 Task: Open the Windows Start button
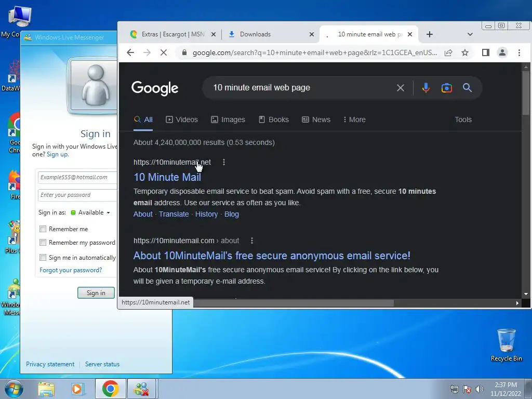click(14, 389)
